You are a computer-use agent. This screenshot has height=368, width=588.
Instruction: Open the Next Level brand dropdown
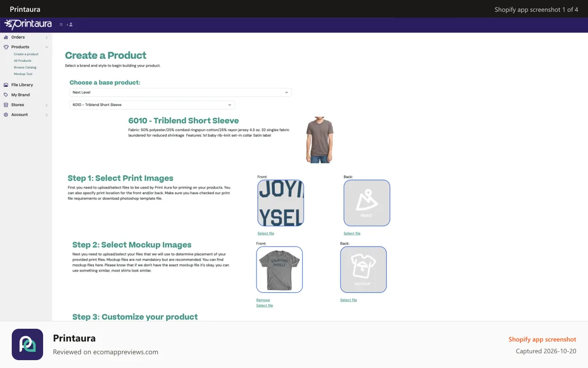[x=180, y=92]
